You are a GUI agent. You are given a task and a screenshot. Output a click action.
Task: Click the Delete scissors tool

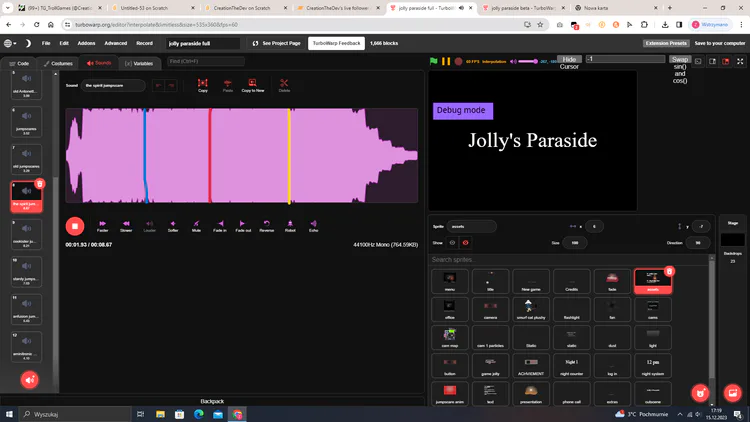click(x=284, y=85)
